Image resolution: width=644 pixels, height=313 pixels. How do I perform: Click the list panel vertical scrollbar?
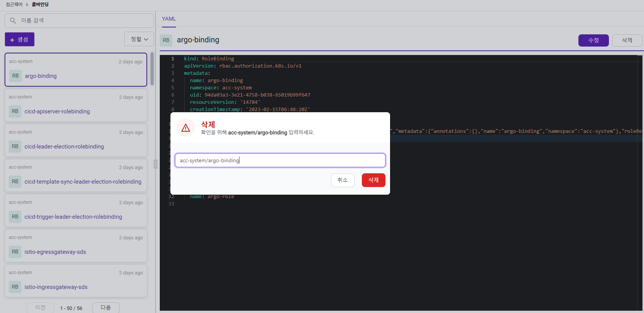152,69
